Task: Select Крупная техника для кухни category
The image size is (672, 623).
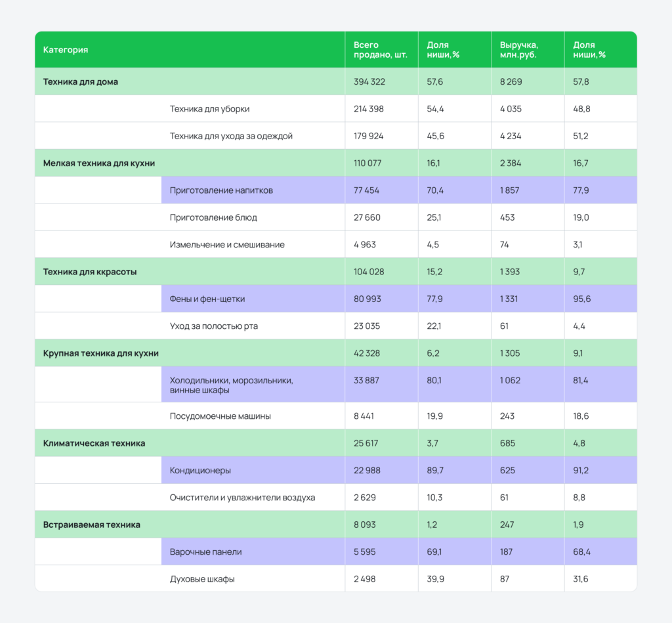Action: (101, 353)
